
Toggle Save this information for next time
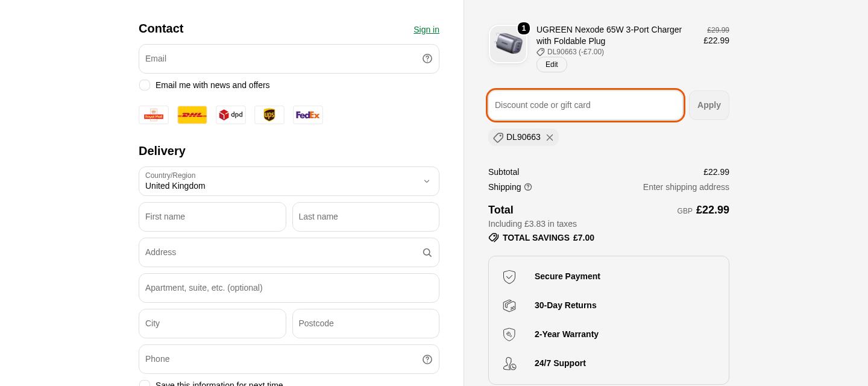145,383
